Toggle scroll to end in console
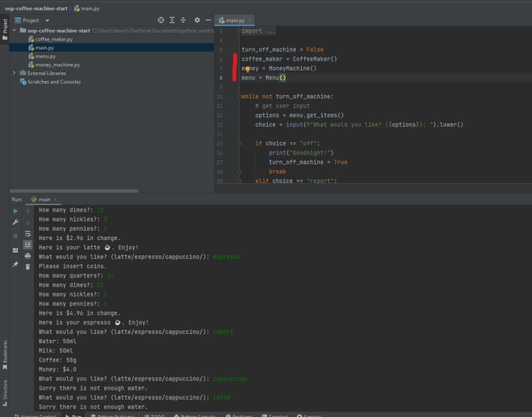 click(x=27, y=245)
